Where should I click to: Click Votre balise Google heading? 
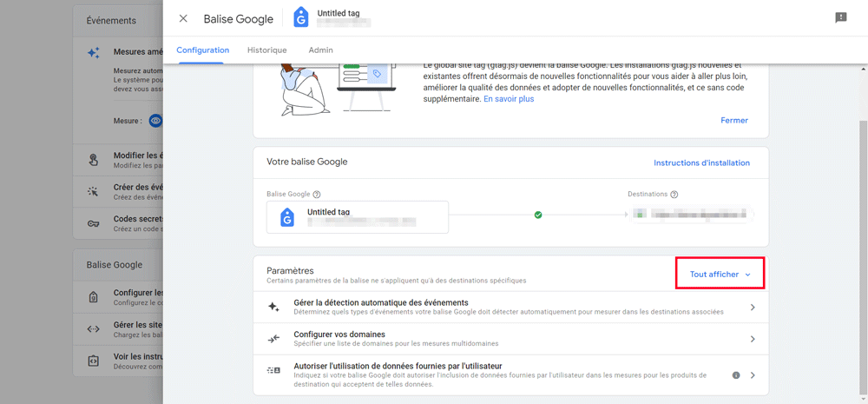coord(307,162)
